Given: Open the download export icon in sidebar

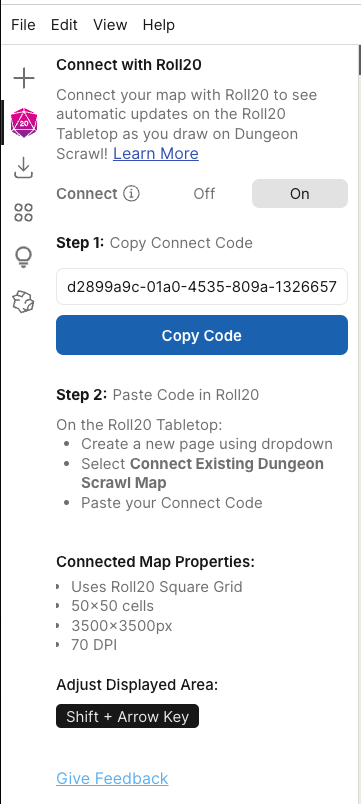Looking at the screenshot, I should (x=24, y=168).
